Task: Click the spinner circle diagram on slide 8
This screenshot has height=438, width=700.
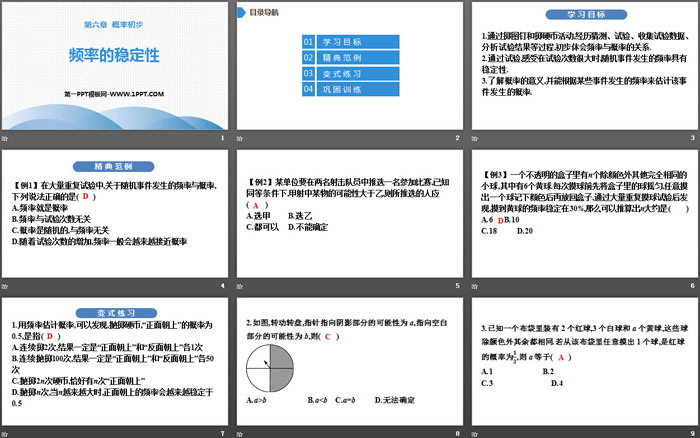Action: [x=270, y=368]
